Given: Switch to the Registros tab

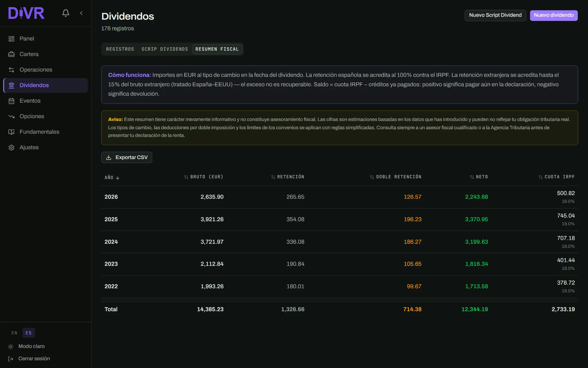Looking at the screenshot, I should pyautogui.click(x=120, y=49).
